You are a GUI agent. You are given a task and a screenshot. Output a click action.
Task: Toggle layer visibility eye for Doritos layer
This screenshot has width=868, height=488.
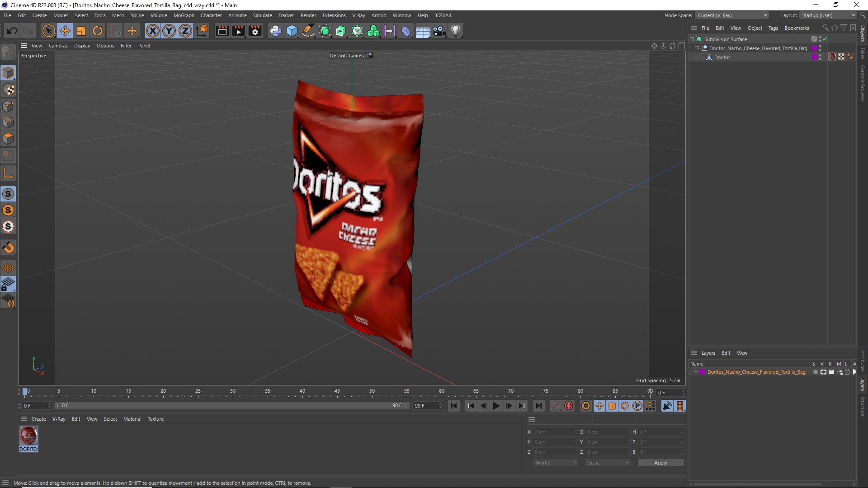(823, 372)
